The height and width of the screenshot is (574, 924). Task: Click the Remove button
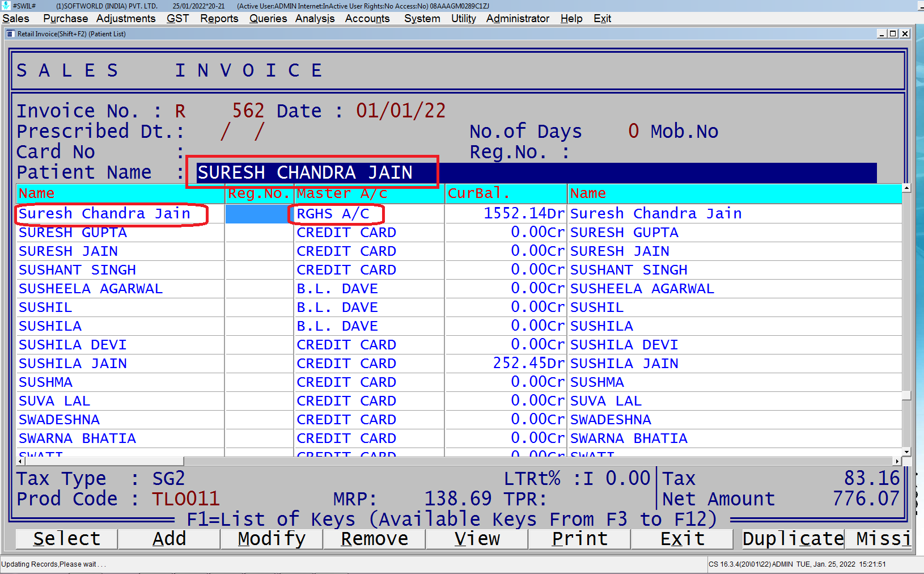point(375,539)
